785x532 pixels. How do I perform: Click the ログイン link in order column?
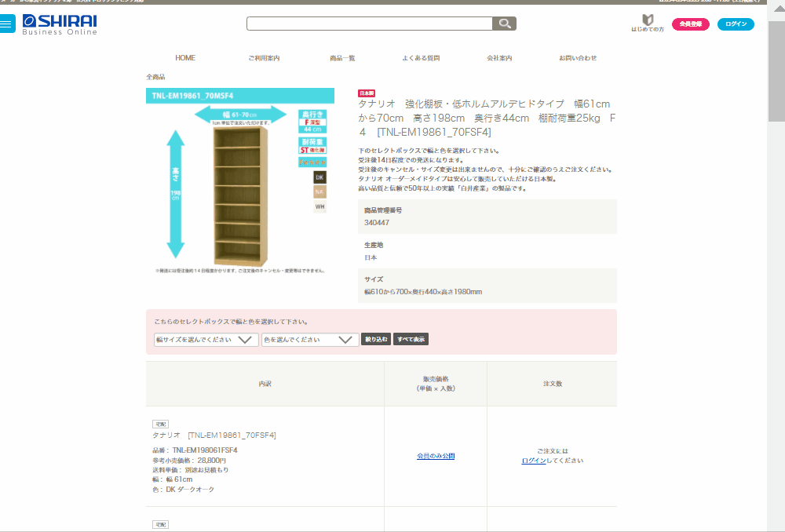pos(534,461)
